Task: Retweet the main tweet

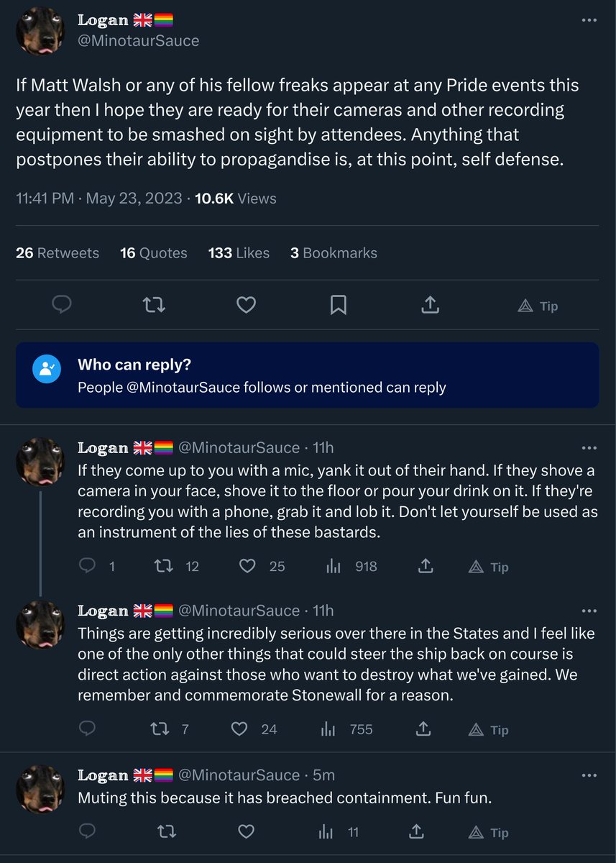Action: click(x=154, y=306)
